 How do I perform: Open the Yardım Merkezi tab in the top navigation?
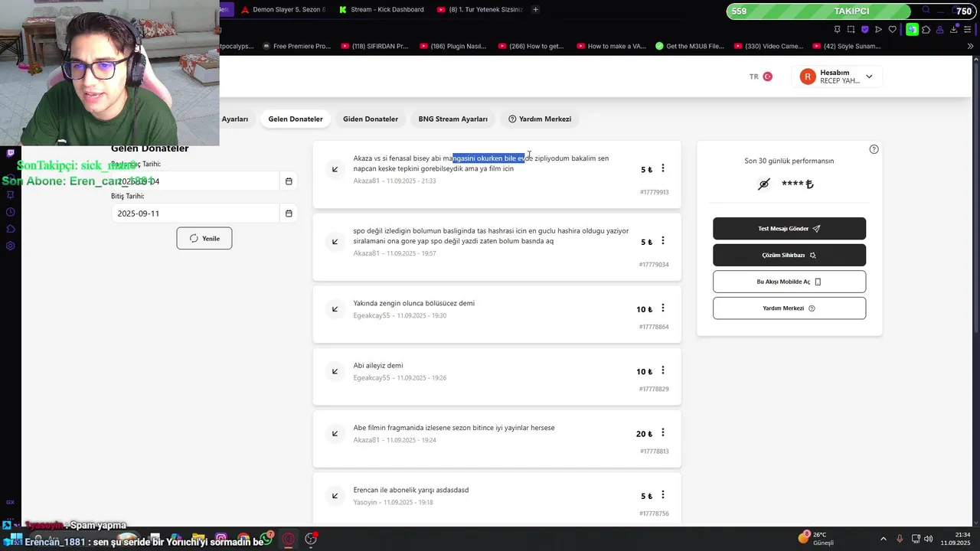(x=540, y=119)
